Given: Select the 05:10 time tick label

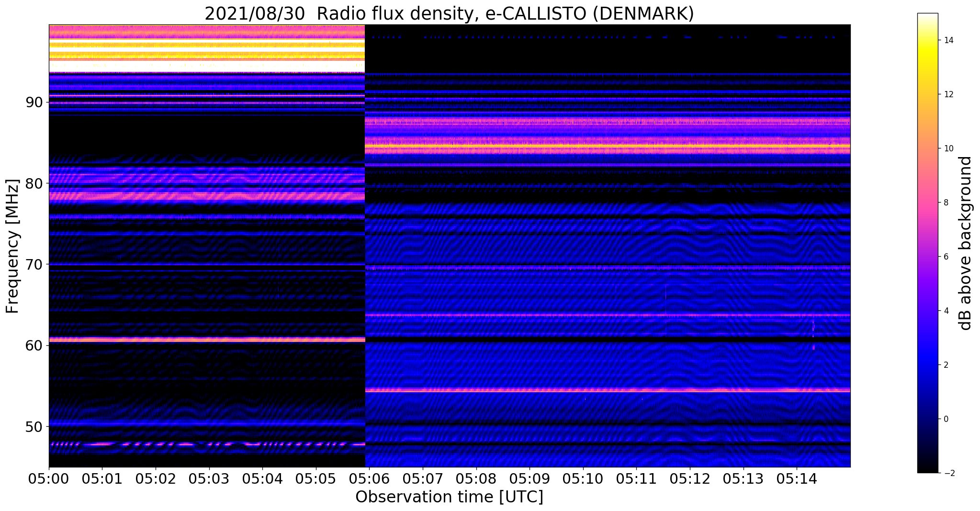Looking at the screenshot, I should point(583,478).
